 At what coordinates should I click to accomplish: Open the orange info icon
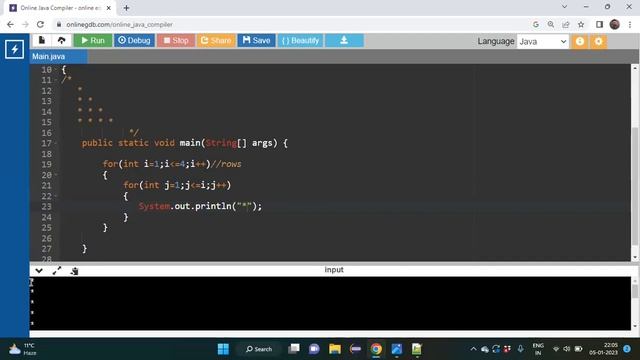tap(580, 41)
